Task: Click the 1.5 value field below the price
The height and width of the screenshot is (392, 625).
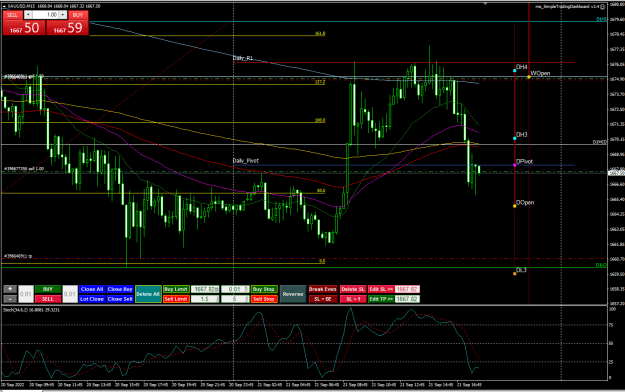Action: pyautogui.click(x=205, y=299)
